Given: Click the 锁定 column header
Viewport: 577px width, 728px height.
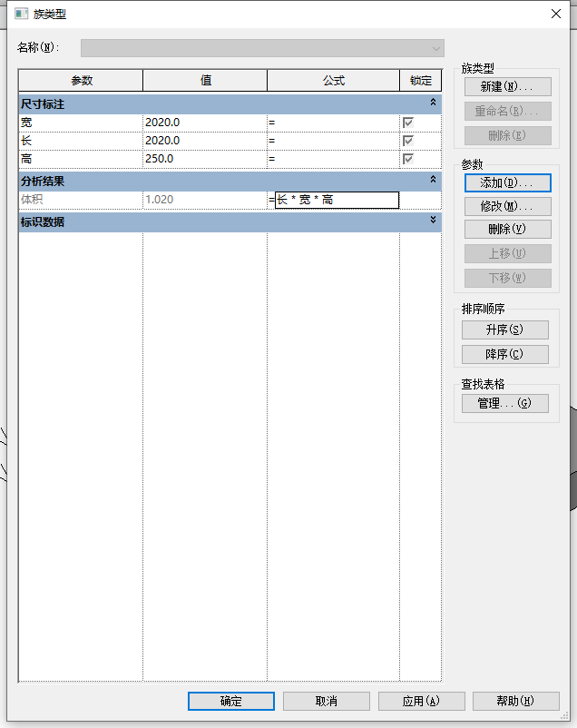Looking at the screenshot, I should [x=421, y=81].
